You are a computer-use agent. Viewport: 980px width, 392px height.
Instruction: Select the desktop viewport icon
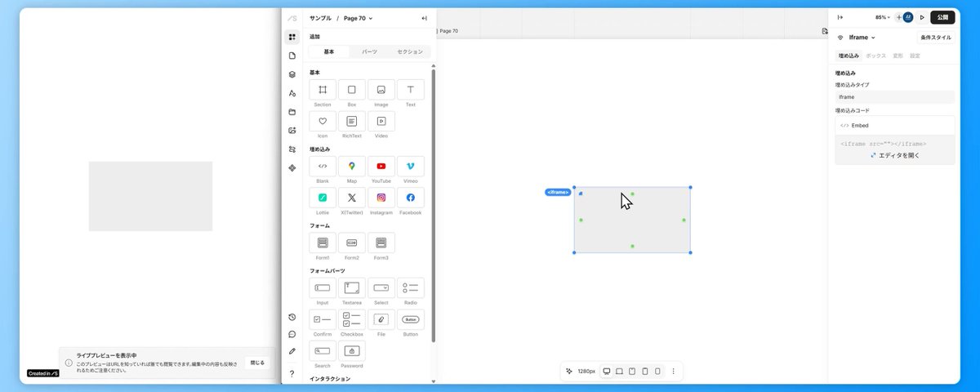tap(607, 371)
